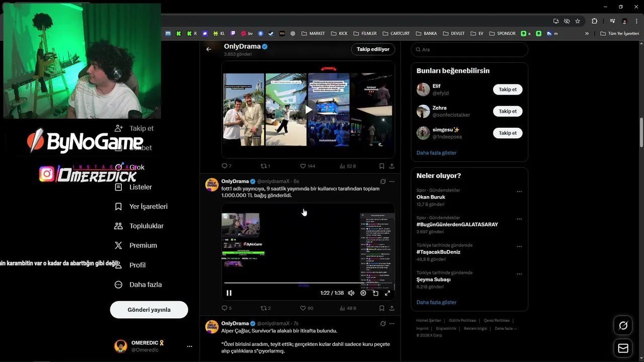
Task: Open account menu dots beside OMEREDIC
Action: (x=190, y=346)
